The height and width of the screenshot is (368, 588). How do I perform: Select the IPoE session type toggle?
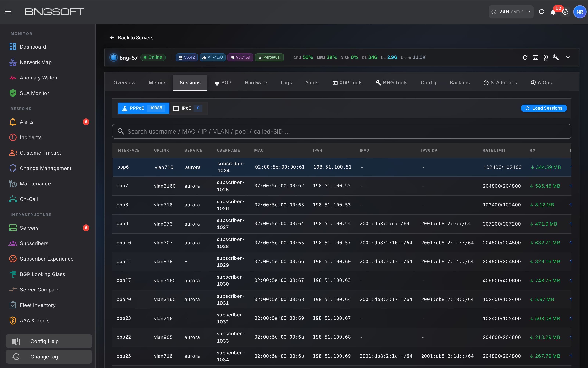pyautogui.click(x=188, y=108)
